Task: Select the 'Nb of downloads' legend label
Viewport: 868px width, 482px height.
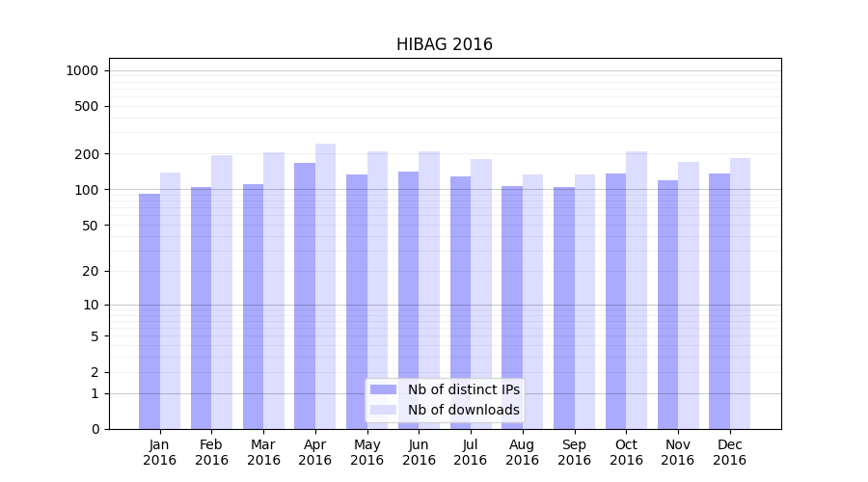Action: pyautogui.click(x=463, y=410)
